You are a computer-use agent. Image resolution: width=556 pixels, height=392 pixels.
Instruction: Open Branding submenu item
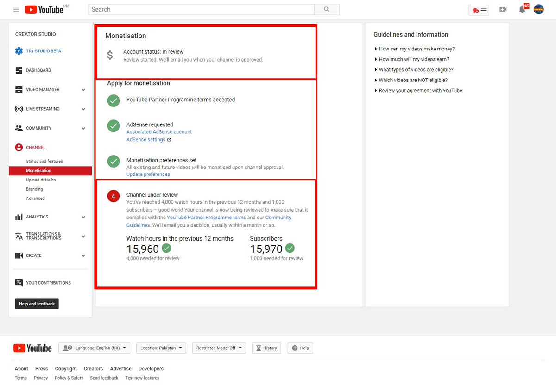click(34, 189)
